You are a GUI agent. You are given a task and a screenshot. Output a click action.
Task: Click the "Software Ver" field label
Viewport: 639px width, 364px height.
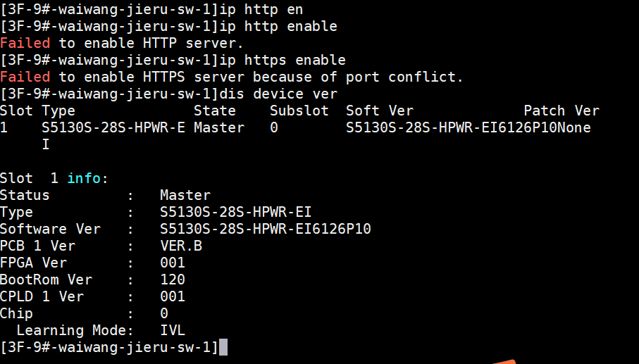point(50,229)
